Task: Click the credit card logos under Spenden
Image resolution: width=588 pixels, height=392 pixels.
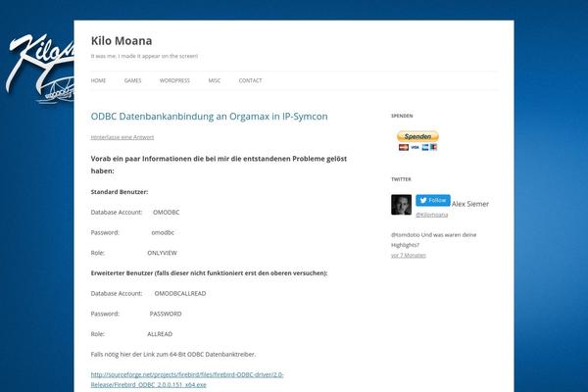Action: coord(417,147)
